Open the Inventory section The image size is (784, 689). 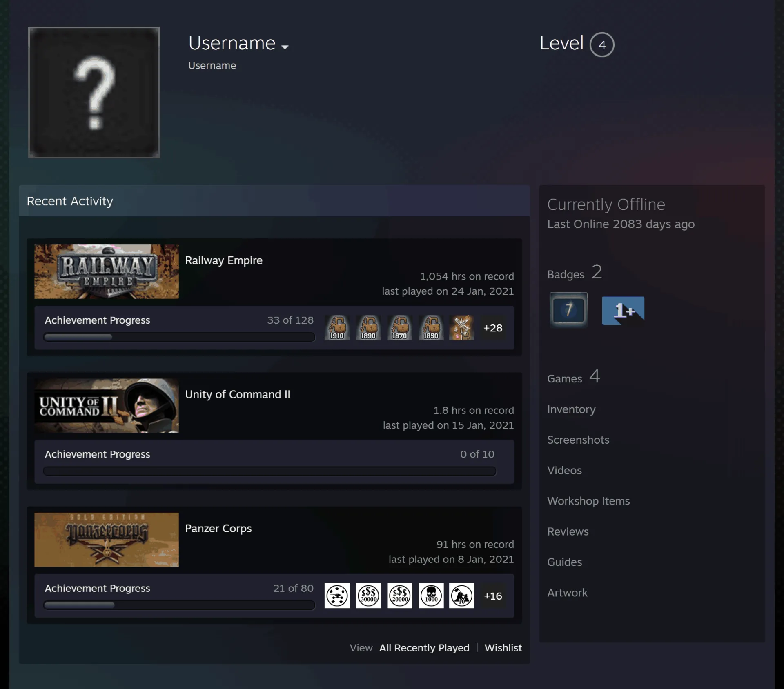coord(571,409)
